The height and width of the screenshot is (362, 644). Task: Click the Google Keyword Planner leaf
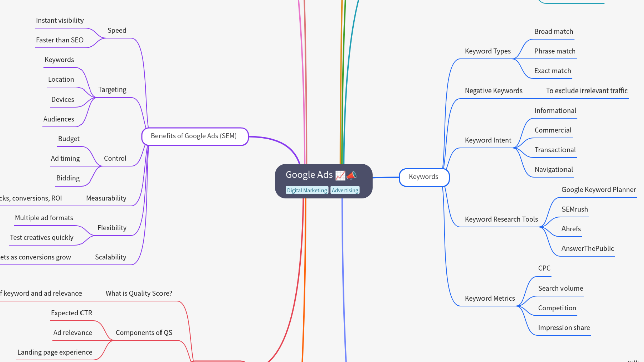[599, 190]
